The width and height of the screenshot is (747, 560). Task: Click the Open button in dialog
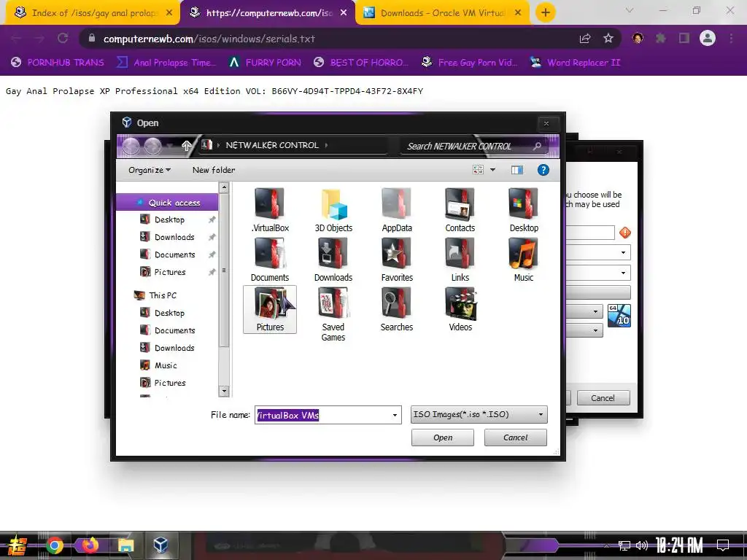(443, 437)
